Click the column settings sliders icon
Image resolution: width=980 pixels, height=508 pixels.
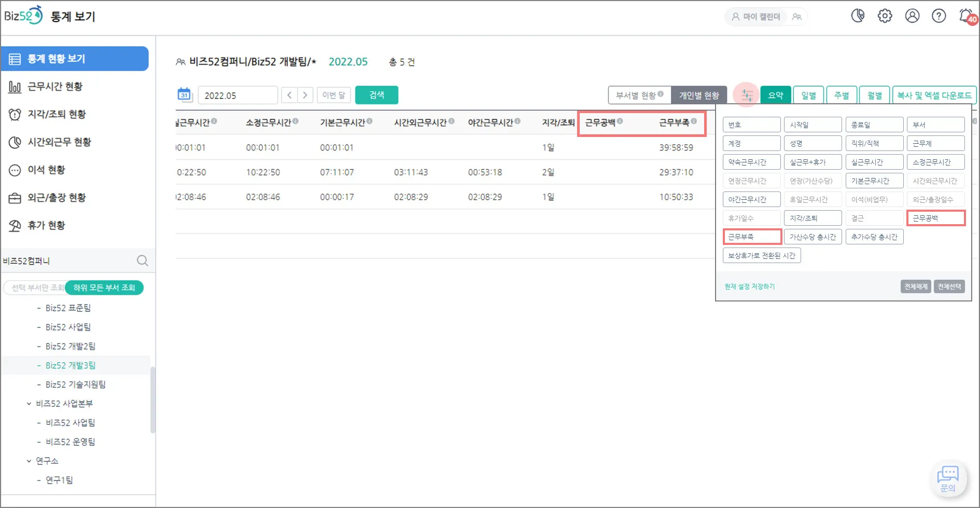point(747,95)
